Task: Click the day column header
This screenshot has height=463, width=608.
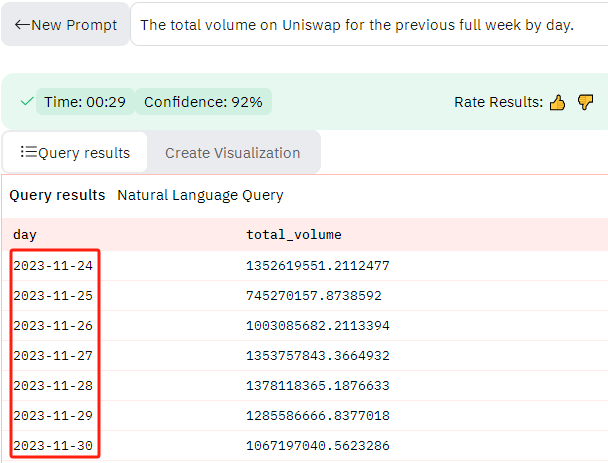Action: [x=25, y=234]
